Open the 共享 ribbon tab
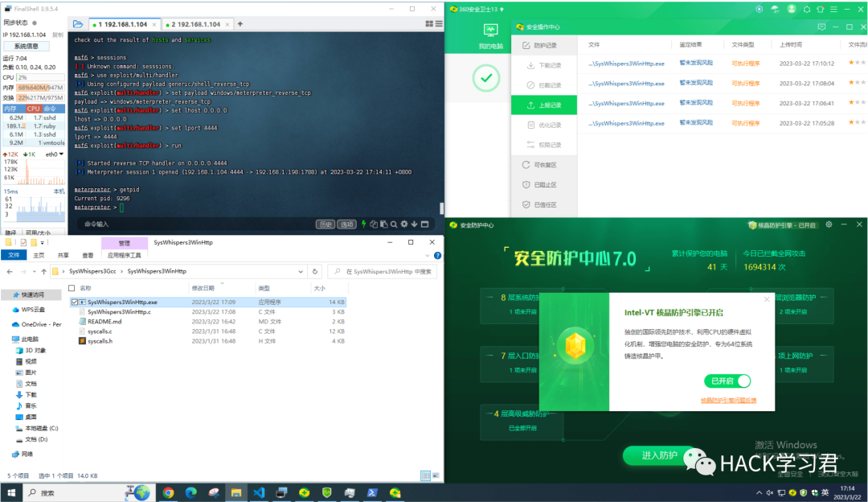Screen dimensions: 868x502 63,256
